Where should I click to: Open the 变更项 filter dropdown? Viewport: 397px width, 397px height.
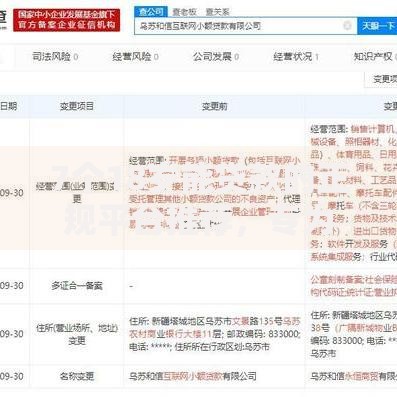point(382,79)
